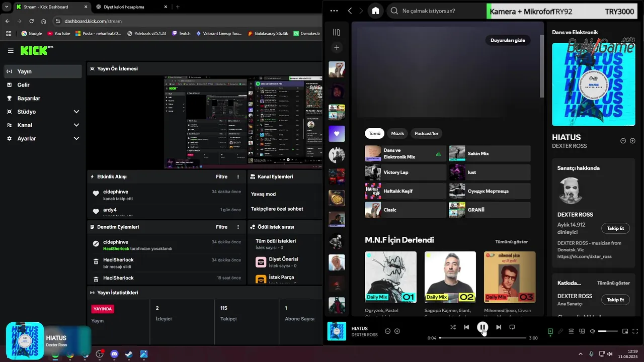644x362 pixels.
Task: Add HIATUS to library from player bar
Action: [x=397, y=331]
